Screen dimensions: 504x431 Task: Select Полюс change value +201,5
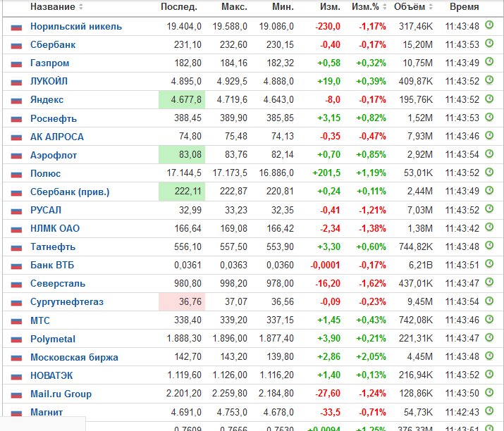[326, 173]
